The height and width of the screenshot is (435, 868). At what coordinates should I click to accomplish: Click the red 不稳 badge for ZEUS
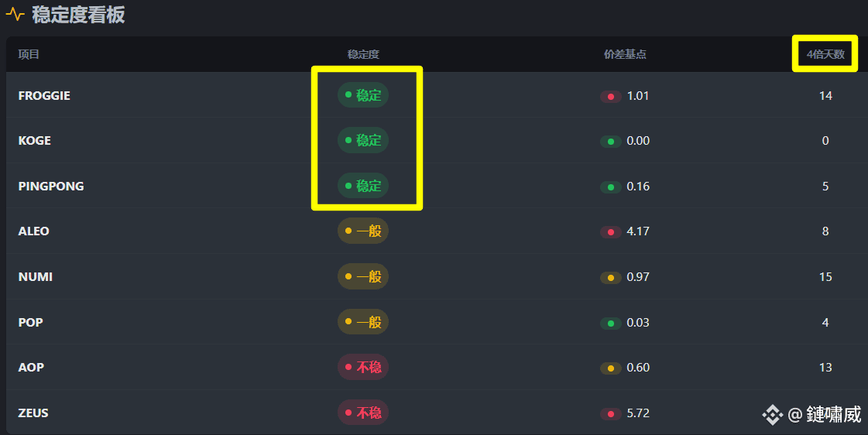tap(363, 413)
